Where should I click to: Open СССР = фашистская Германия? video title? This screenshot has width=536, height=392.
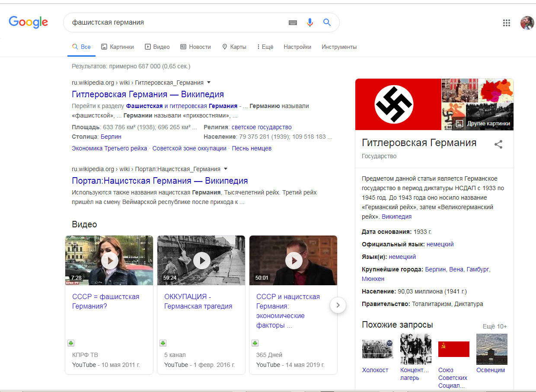(x=106, y=301)
